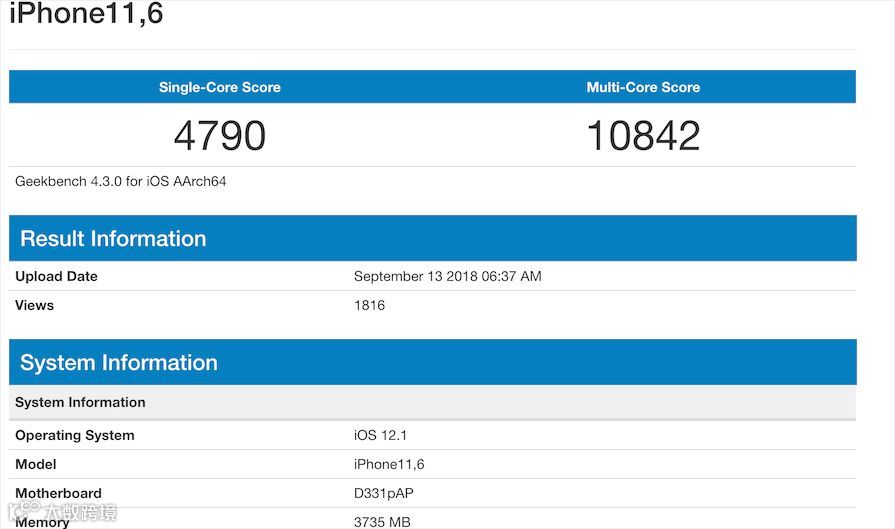Screen dimensions: 895x529
Task: Click the D331pAP motherboard value
Action: tap(384, 493)
